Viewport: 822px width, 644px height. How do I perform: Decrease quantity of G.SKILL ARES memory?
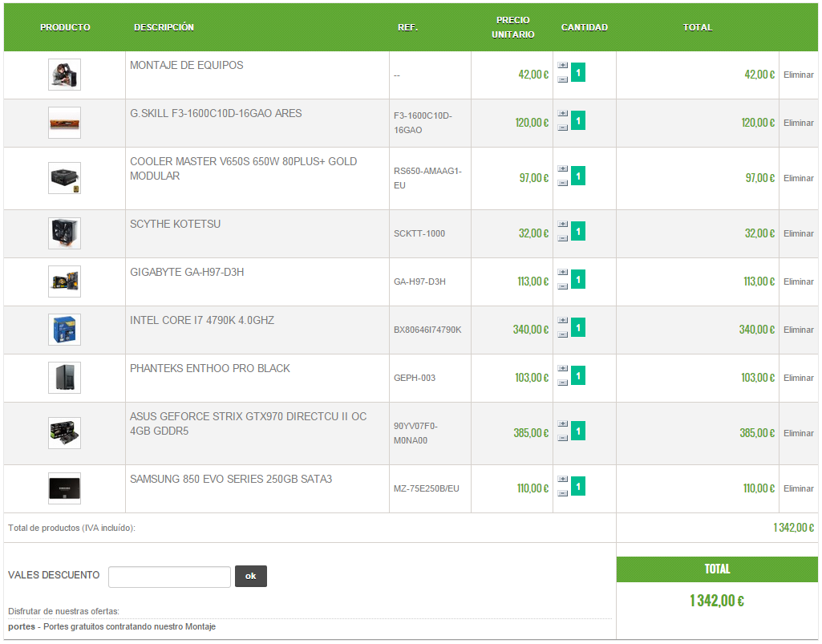pos(562,128)
